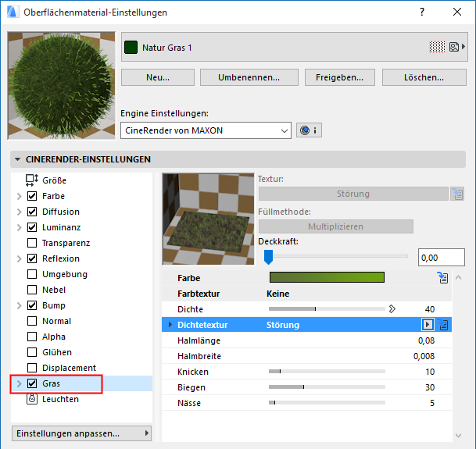Click the Dichtetextur arrow popup button
Viewport: 476px width, 449px height.
(x=428, y=325)
